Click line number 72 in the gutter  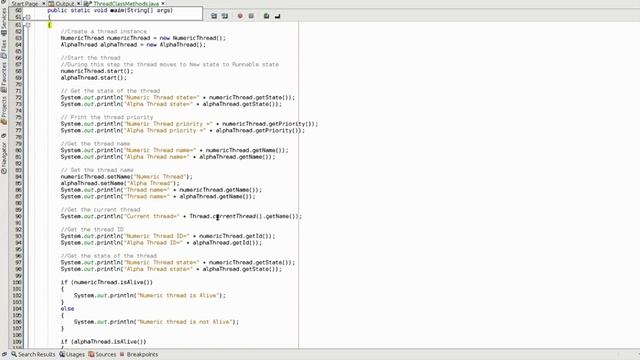tap(18, 98)
